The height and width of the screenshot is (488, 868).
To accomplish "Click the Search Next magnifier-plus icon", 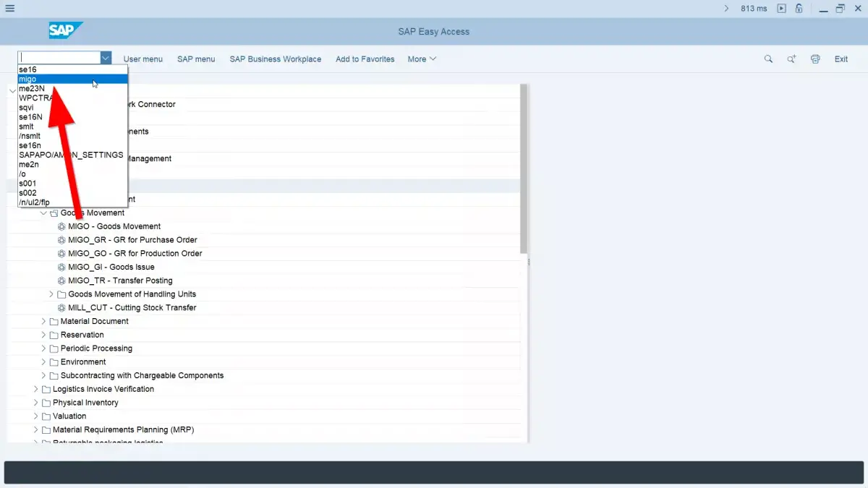I will (792, 59).
